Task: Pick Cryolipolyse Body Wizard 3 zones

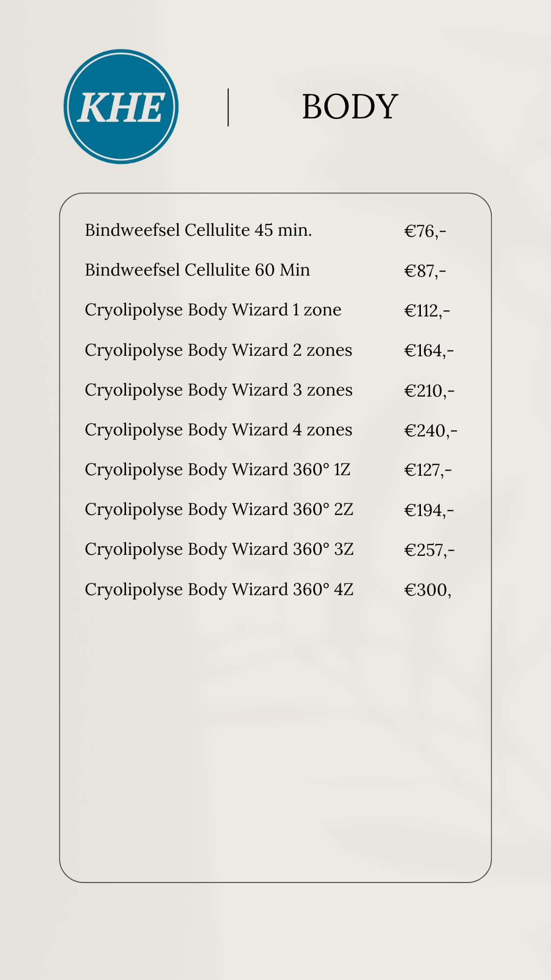Action: pyautogui.click(x=218, y=390)
